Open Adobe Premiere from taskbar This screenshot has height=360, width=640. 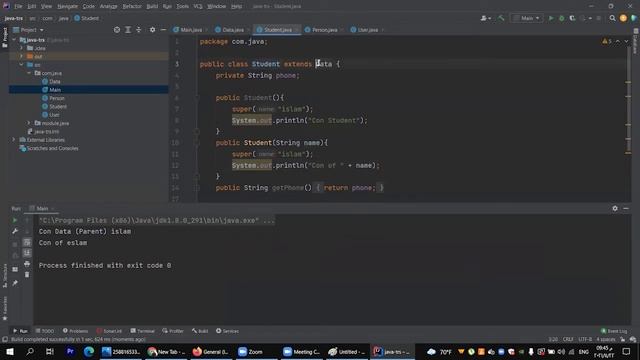click(70, 351)
